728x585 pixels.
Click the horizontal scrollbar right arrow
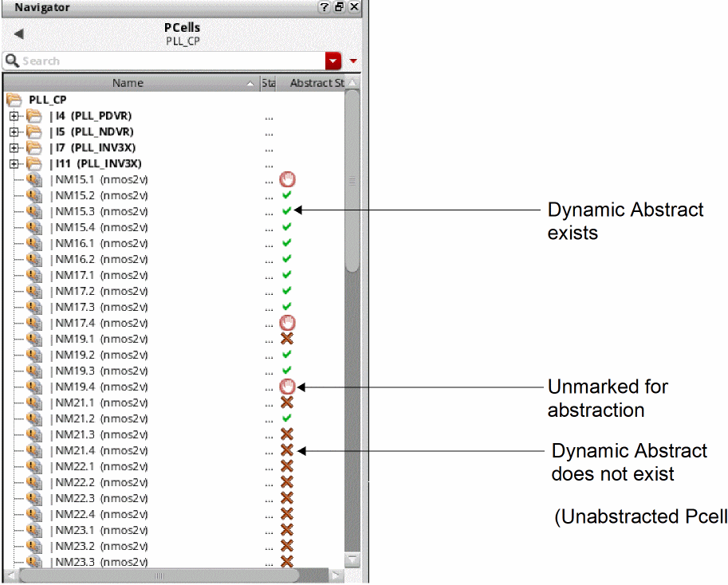click(335, 575)
